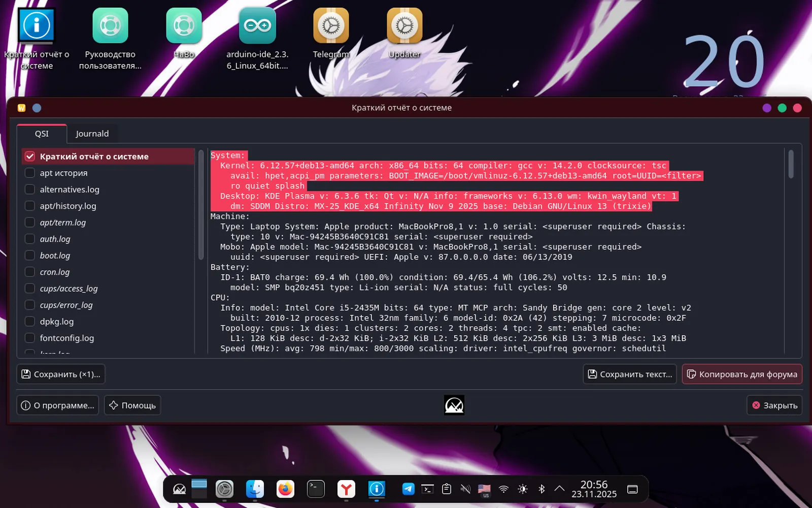
Task: Click 'Сохранить текст...' button
Action: (x=630, y=374)
